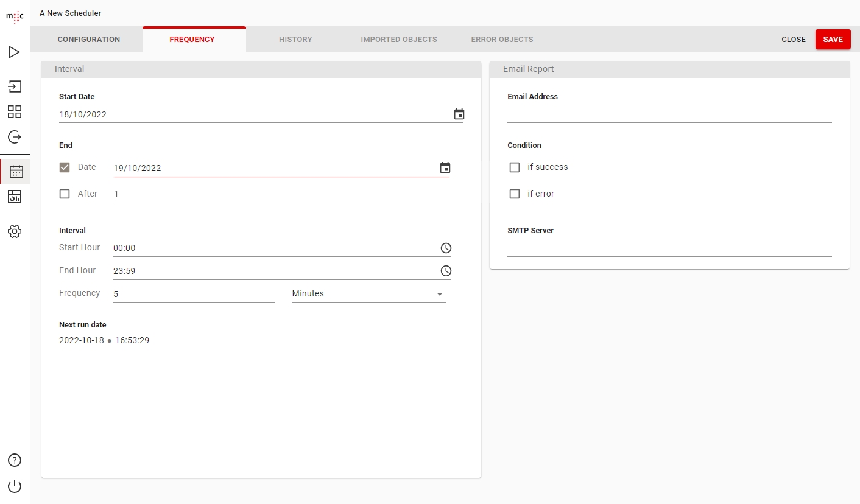Image resolution: width=860 pixels, height=504 pixels.
Task: Open the import arrow icon in sidebar
Action: pos(15,86)
